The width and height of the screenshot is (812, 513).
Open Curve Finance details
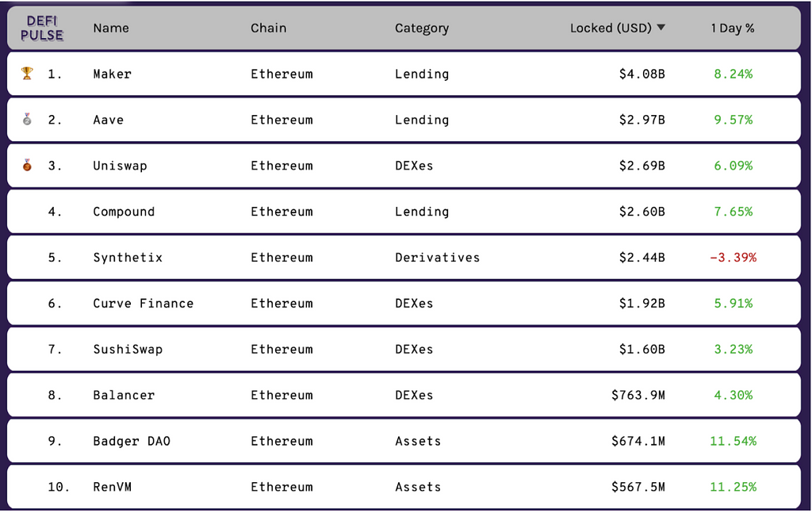144,304
